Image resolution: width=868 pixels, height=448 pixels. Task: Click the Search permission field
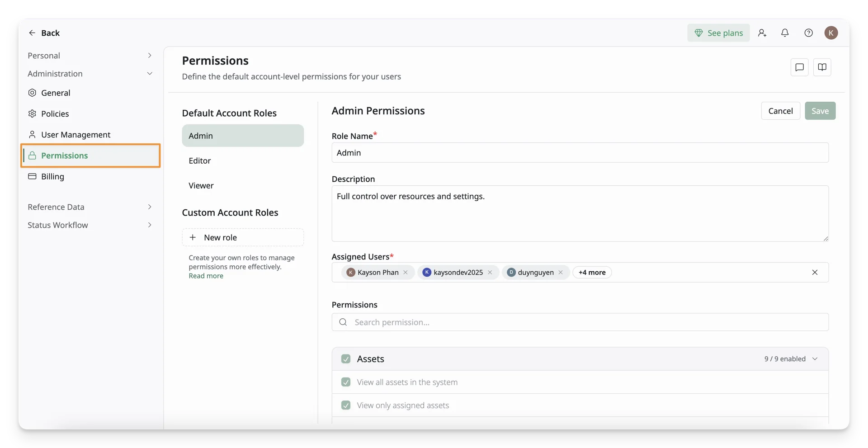tap(580, 322)
